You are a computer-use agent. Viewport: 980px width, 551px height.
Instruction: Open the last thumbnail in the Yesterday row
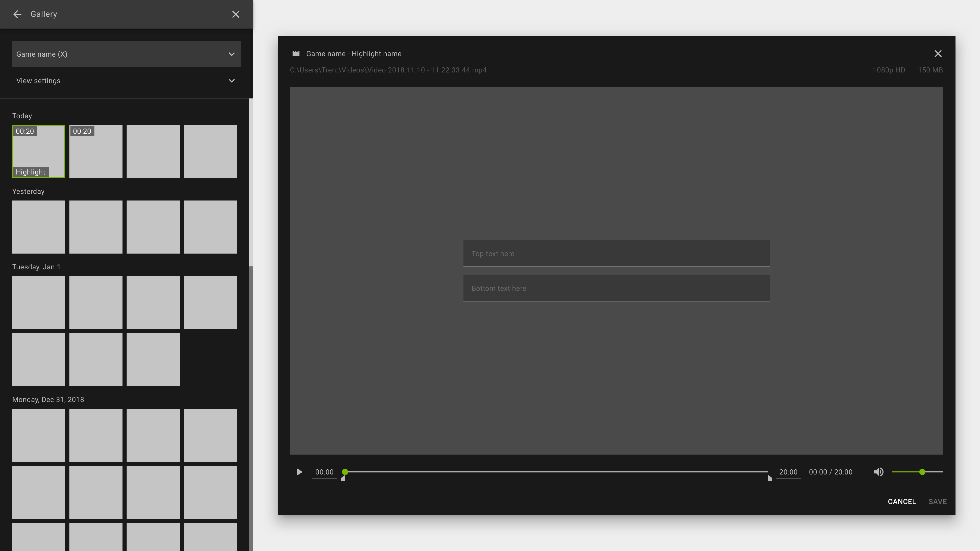point(210,227)
